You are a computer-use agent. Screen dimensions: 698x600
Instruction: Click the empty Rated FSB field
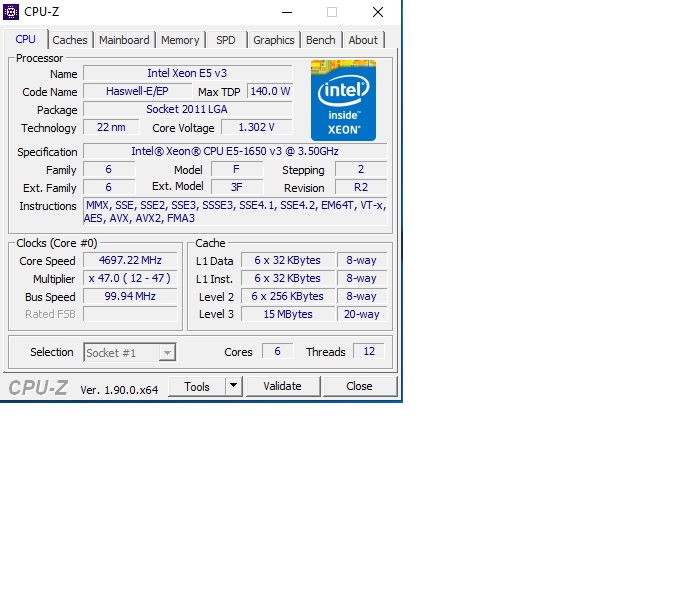(130, 314)
